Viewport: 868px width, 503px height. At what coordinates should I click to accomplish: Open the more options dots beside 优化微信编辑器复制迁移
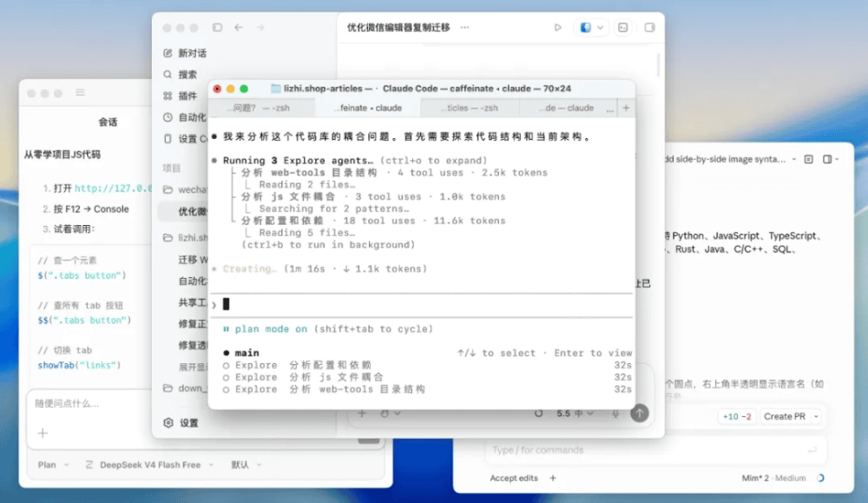point(464,27)
